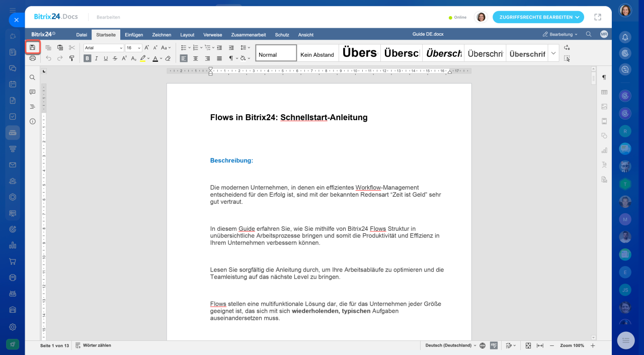Viewport: 644px width, 355px height.
Task: Toggle bold formatting
Action: click(x=88, y=58)
